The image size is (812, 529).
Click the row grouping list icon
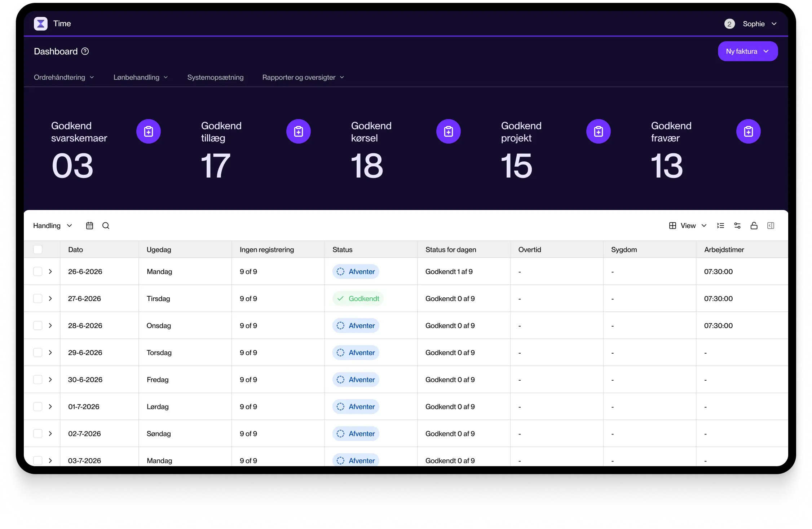(720, 226)
